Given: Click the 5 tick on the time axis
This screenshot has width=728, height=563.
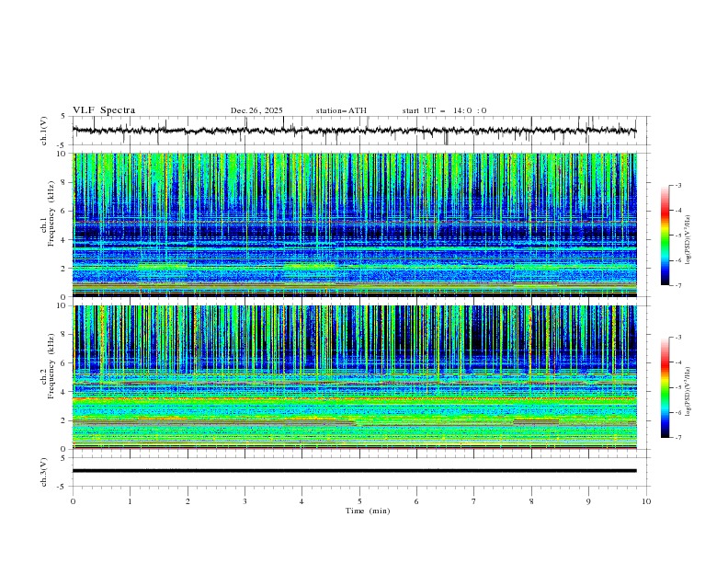Looking at the screenshot, I should coord(359,500).
